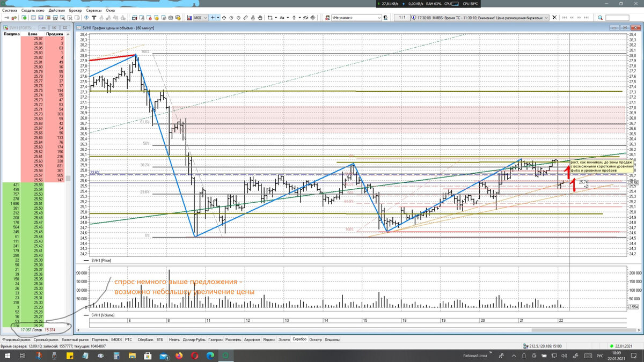
Task: Select the ruler measurement tool
Action: tap(245, 18)
